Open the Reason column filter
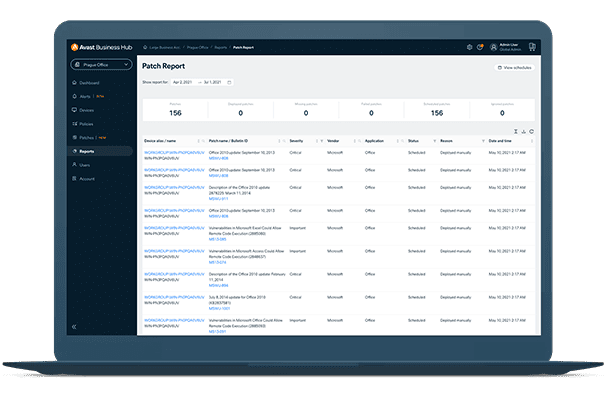The height and width of the screenshot is (405, 608). point(483,141)
